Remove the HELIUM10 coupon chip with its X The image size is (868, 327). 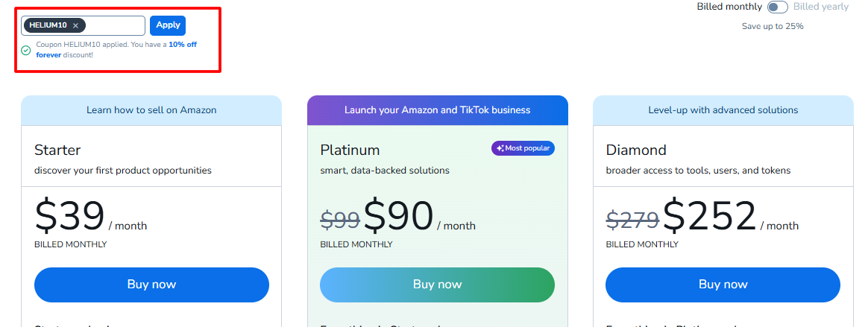click(x=75, y=25)
